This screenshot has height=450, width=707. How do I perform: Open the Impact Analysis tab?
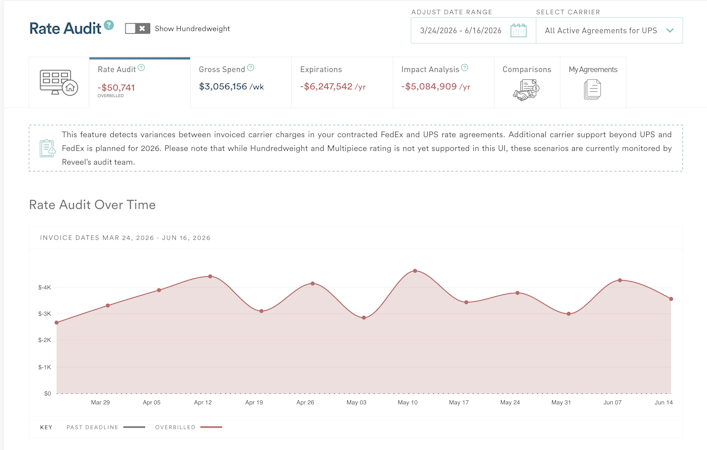coord(443,83)
